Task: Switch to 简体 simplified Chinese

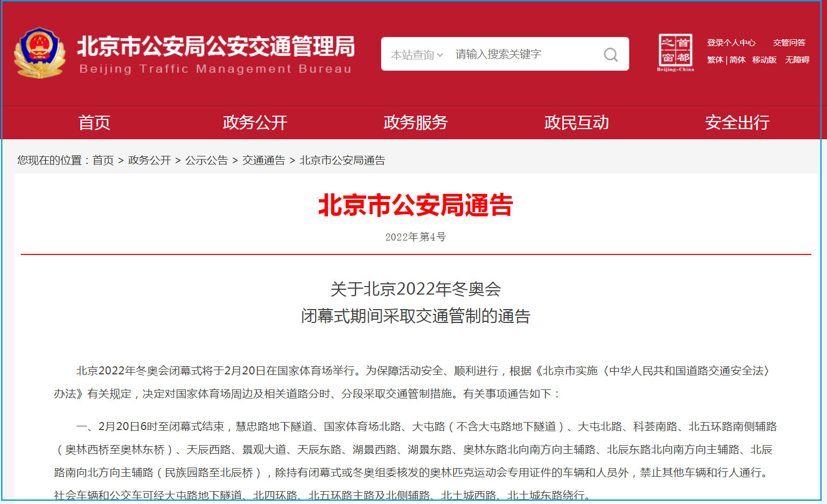Action: coord(737,60)
